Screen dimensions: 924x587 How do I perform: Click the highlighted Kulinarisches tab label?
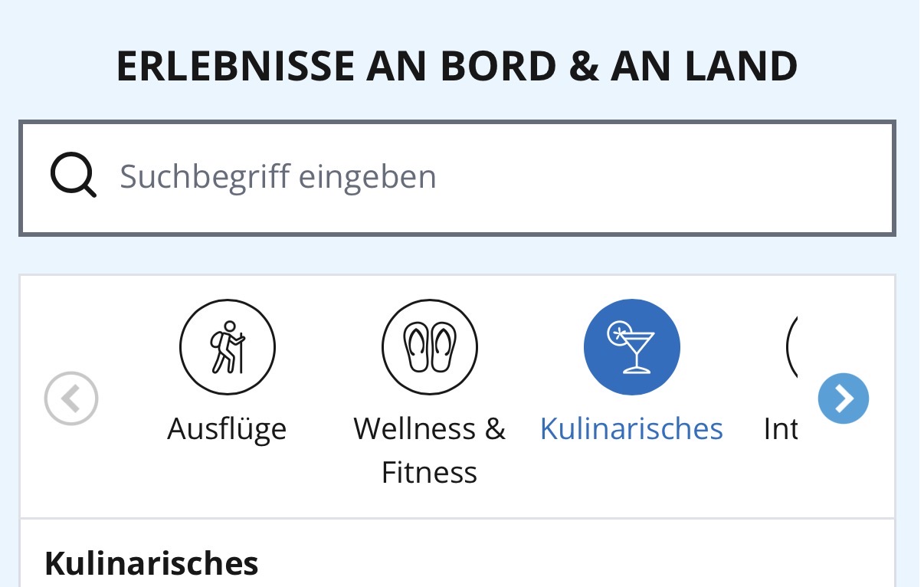(x=631, y=428)
